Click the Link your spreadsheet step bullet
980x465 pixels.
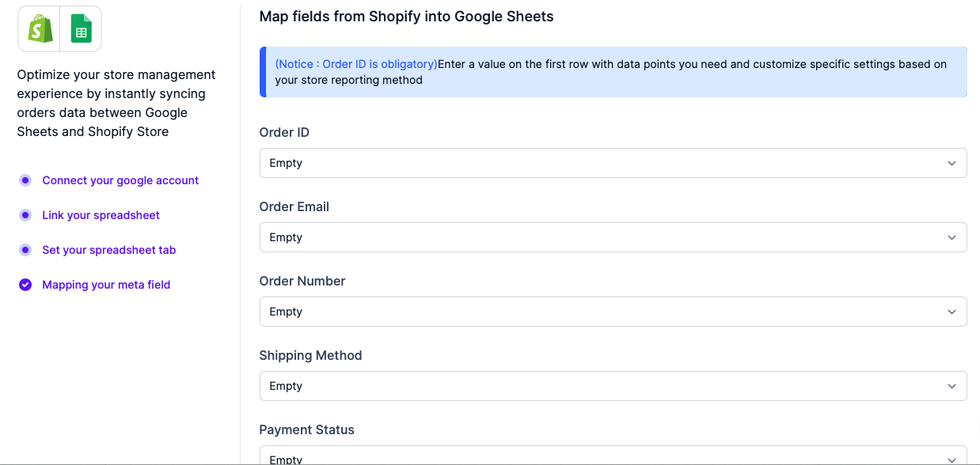(x=25, y=215)
